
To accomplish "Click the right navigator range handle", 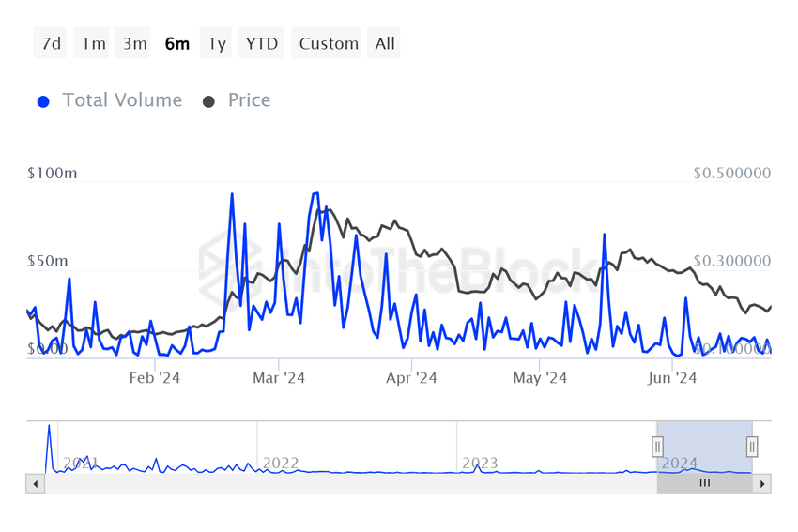I will (x=752, y=447).
